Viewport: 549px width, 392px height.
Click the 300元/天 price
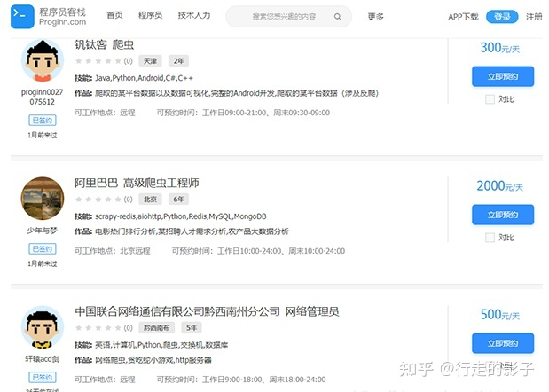point(499,48)
